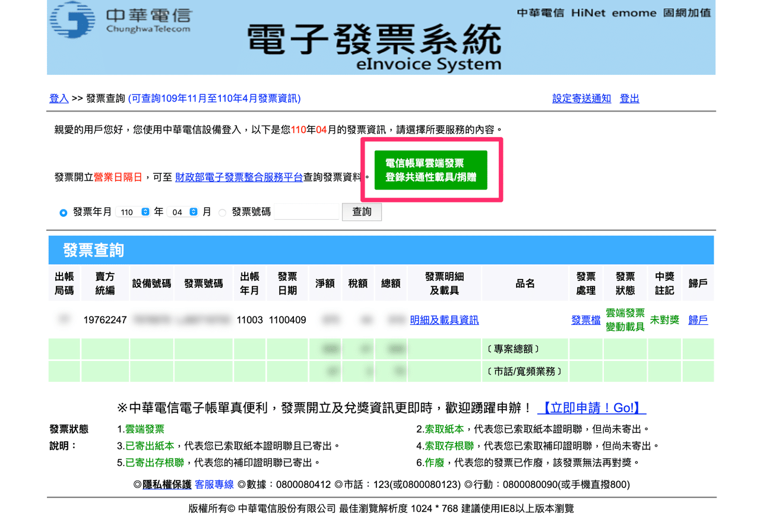Click the 發票明細及載具 column header
The height and width of the screenshot is (532, 760).
coord(444,284)
